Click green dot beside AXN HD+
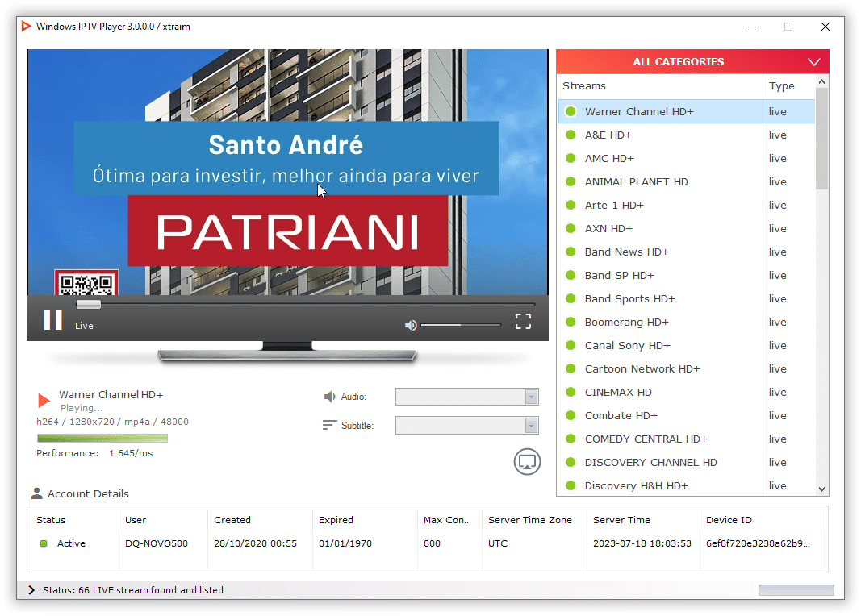Image resolution: width=861 pixels, height=616 pixels. [x=571, y=229]
